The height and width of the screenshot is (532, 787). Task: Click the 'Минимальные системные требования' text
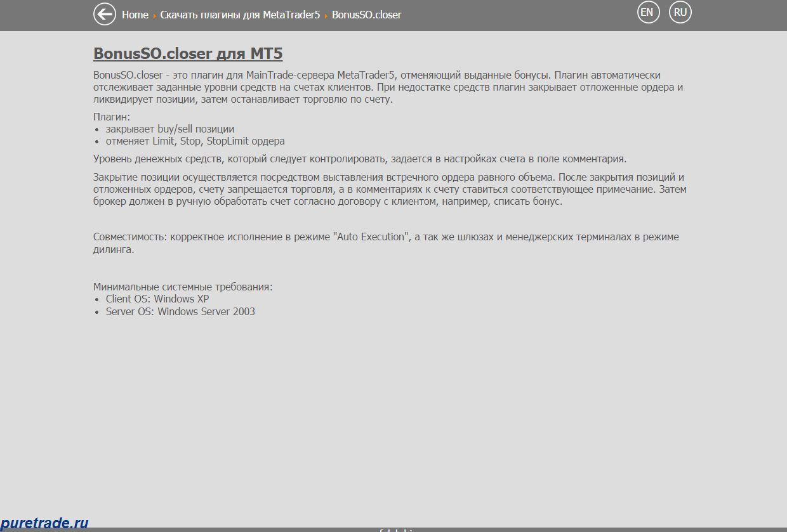tap(183, 287)
